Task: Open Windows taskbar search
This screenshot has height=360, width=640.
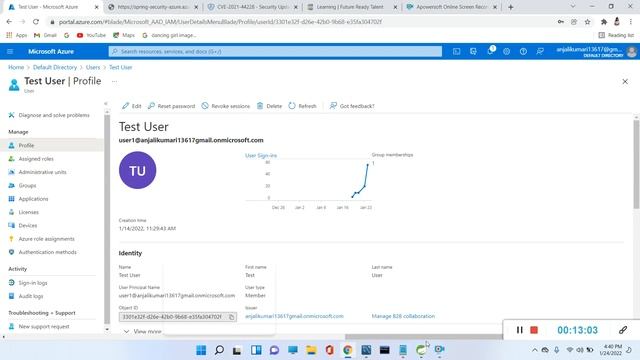Action: click(219, 350)
